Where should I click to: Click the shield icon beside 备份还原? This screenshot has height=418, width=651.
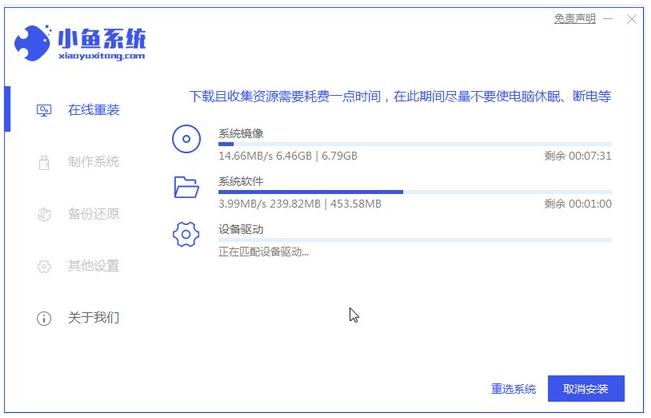(x=43, y=214)
